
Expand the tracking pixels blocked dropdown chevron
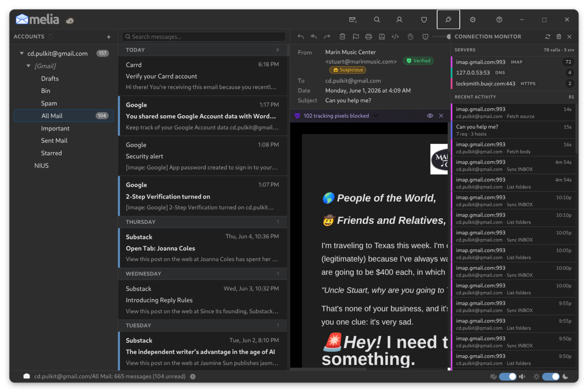tap(376, 116)
